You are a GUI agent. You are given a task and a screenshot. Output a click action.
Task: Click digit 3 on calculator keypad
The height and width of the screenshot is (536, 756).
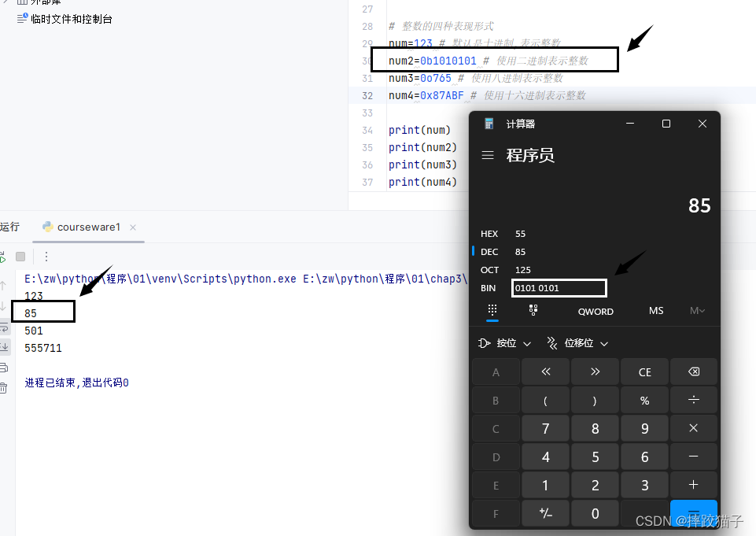coord(644,485)
